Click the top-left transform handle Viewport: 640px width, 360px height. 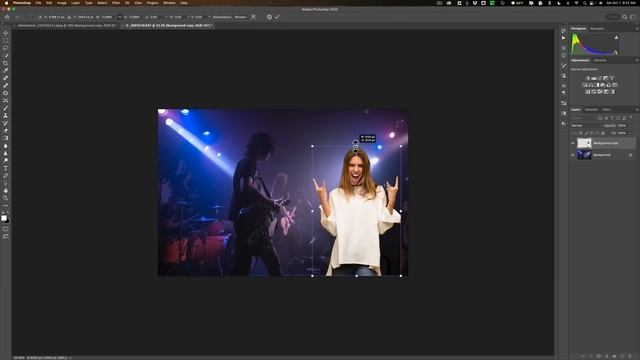tap(312, 146)
